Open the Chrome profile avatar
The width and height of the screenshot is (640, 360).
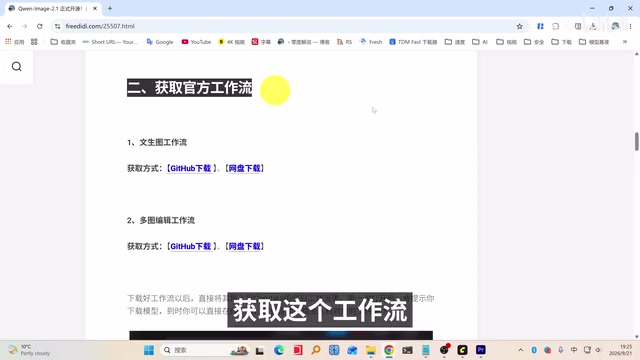click(615, 26)
